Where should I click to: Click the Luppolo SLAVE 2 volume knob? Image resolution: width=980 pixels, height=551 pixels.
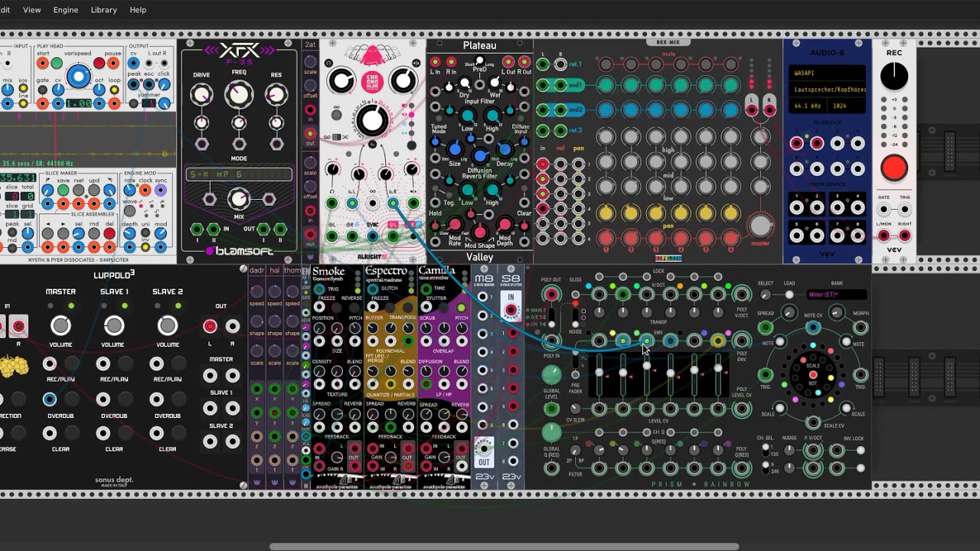pyautogui.click(x=167, y=326)
